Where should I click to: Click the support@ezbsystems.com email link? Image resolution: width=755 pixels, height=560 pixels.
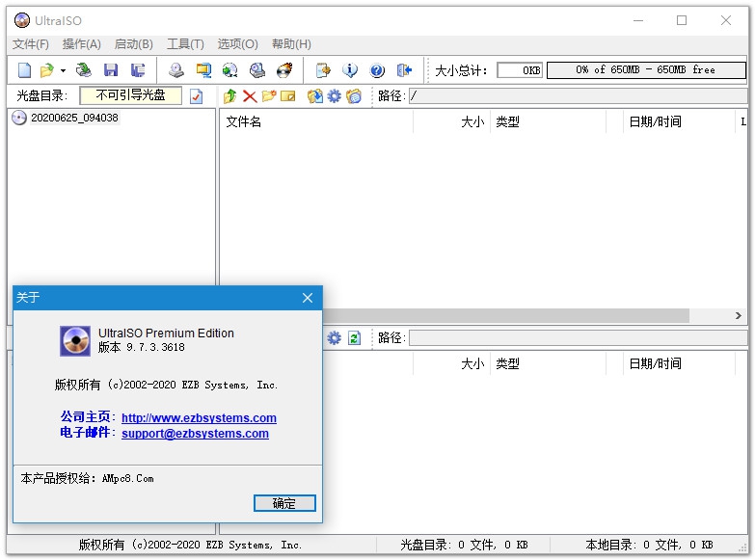tap(195, 433)
